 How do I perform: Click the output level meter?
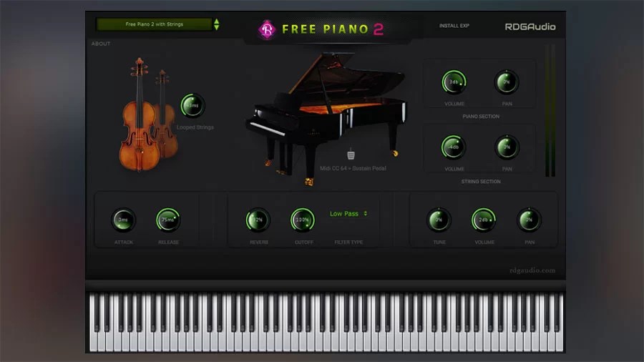550,110
